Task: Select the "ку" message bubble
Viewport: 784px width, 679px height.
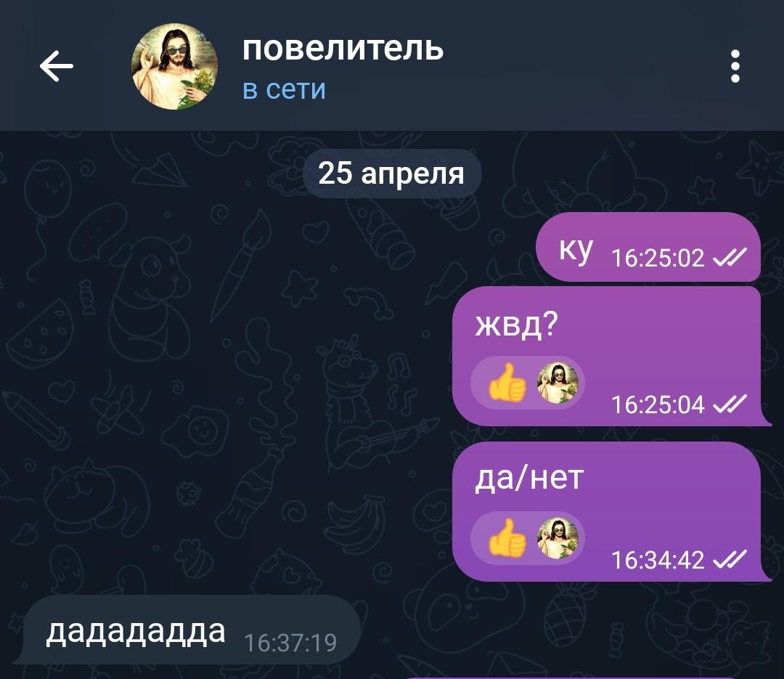Action: point(648,247)
